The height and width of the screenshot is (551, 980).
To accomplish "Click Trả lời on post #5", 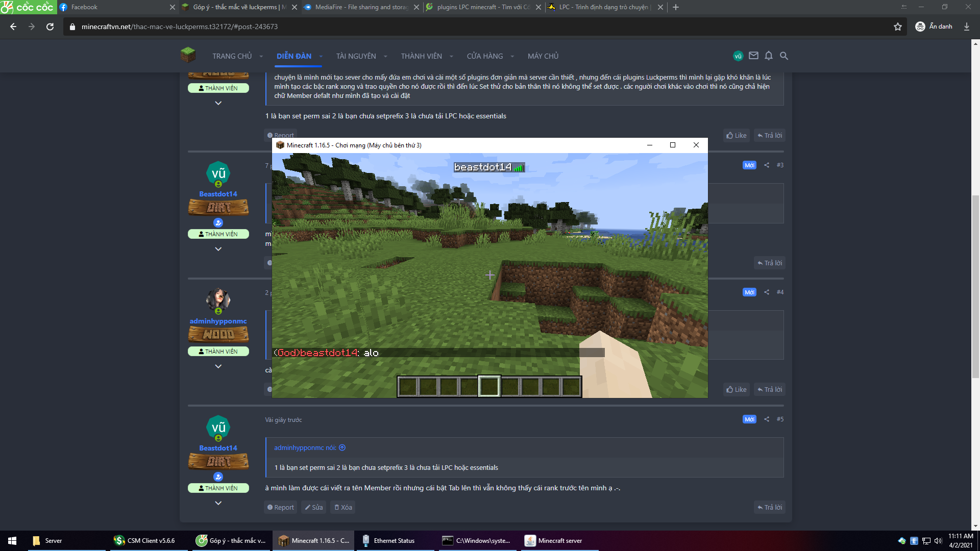I will coord(770,507).
